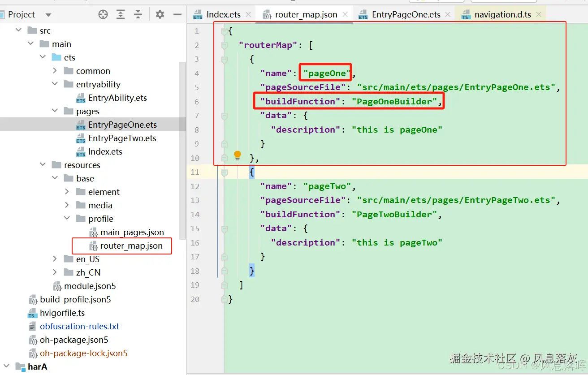The height and width of the screenshot is (375, 588).
Task: Open the Project view dropdown arrow
Action: pyautogui.click(x=48, y=15)
